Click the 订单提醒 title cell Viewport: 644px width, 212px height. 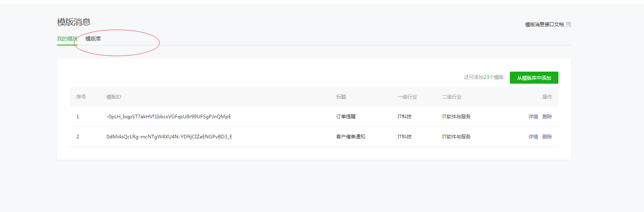coord(346,117)
